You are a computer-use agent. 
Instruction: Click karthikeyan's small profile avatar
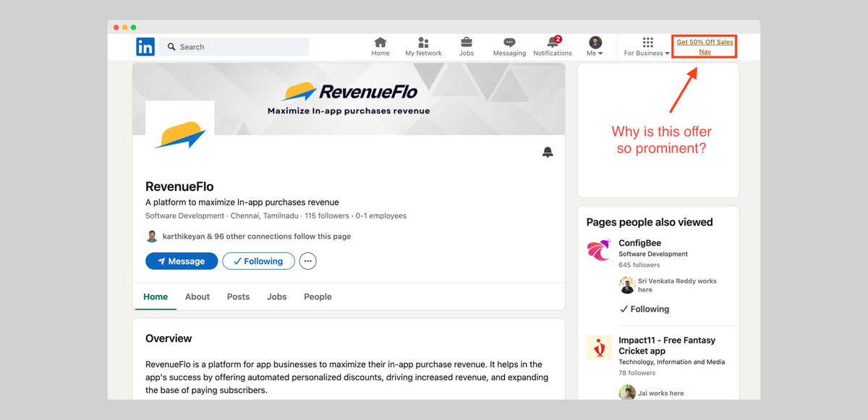coord(152,236)
